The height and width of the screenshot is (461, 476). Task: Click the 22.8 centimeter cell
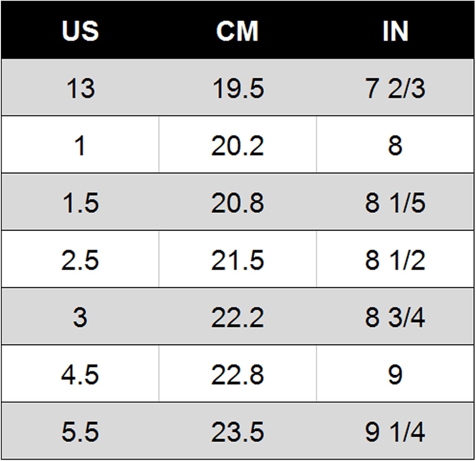click(238, 374)
